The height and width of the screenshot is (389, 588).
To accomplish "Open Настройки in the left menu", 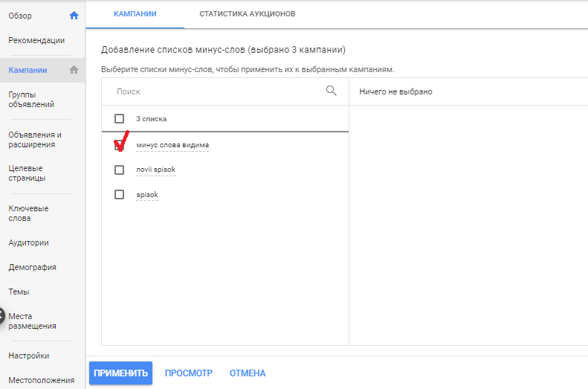I will (29, 356).
